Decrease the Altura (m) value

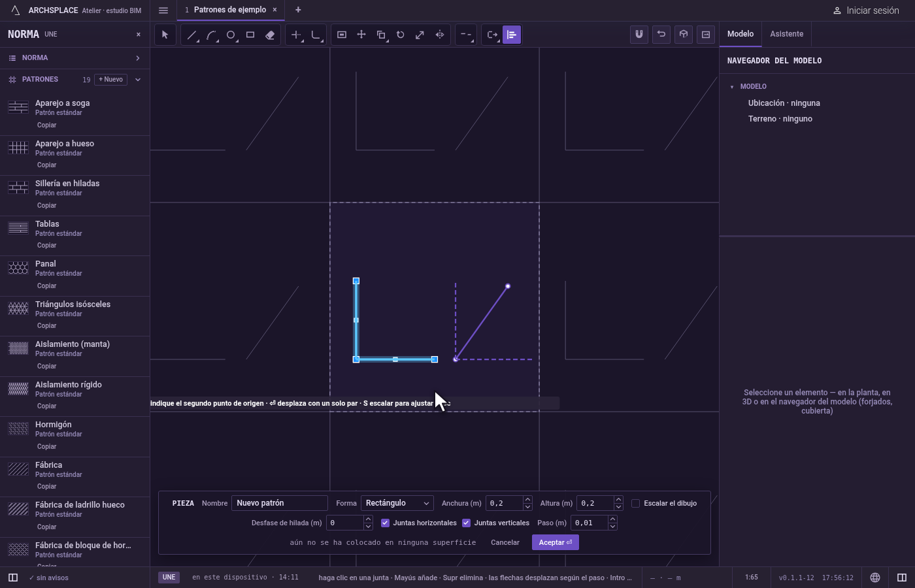pyautogui.click(x=618, y=507)
